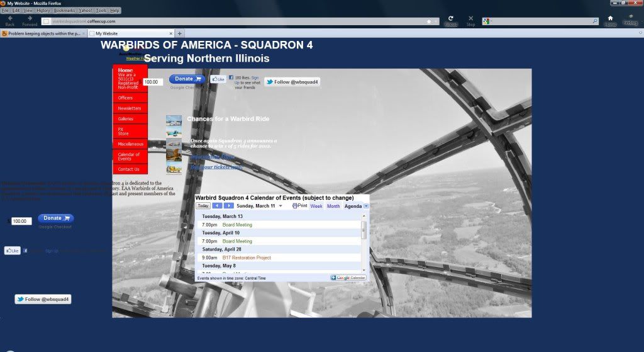Open the browser Home icon
644x352 pixels.
pyautogui.click(x=610, y=18)
